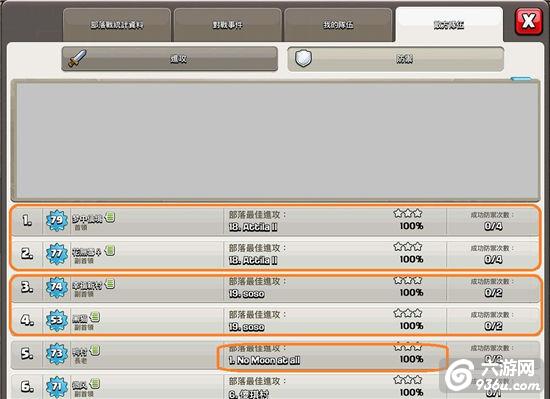Select the "1. No Moon at all" entry
The height and width of the screenshot is (399, 550).
[x=264, y=360]
